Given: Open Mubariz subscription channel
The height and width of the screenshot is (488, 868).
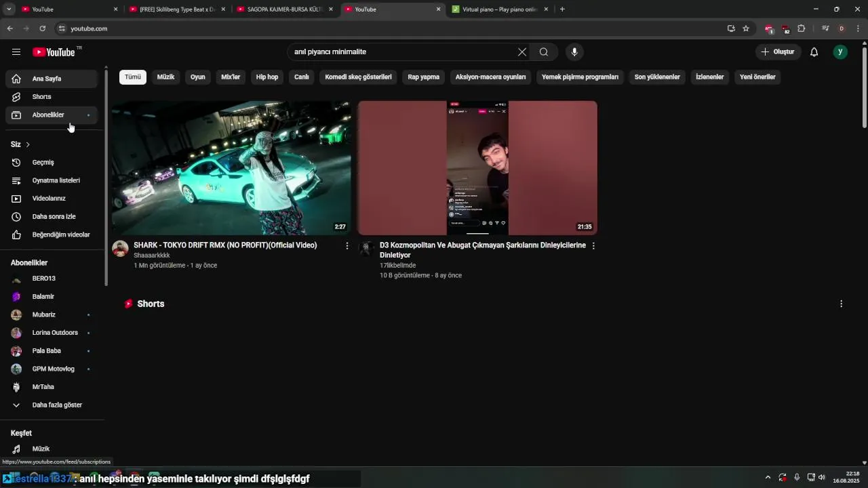Looking at the screenshot, I should pyautogui.click(x=52, y=314).
